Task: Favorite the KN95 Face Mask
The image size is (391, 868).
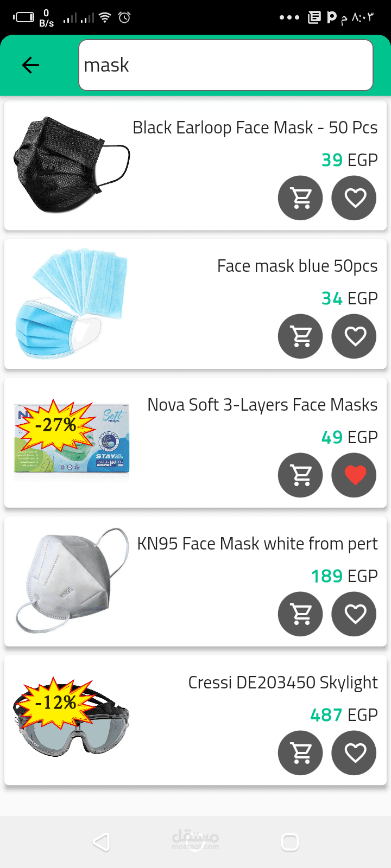Action: coord(354,614)
